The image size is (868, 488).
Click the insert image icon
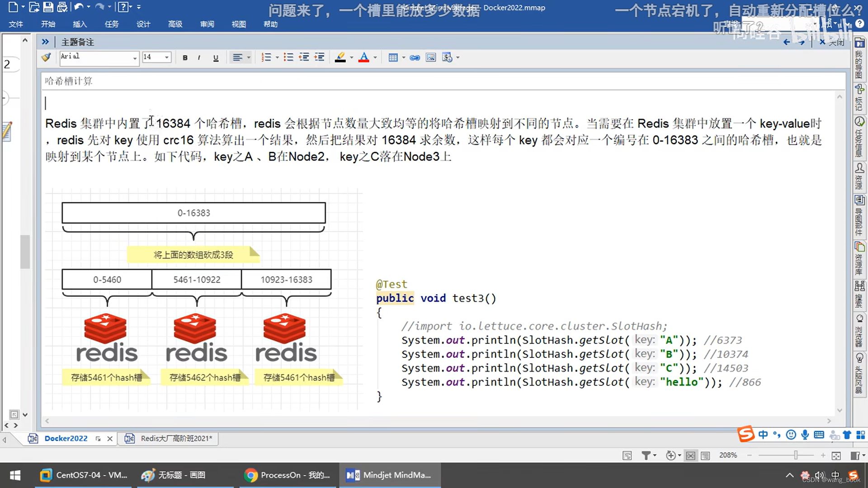pos(431,57)
